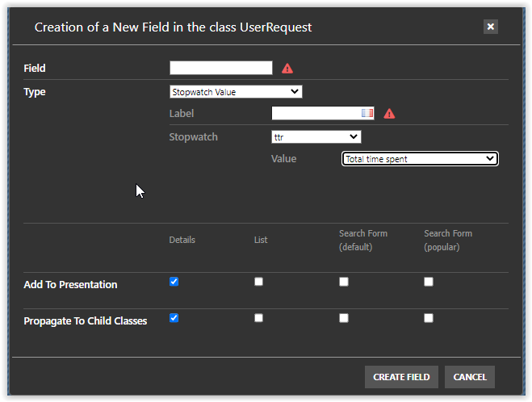Click the warning icon beside Label input
This screenshot has width=532, height=402.
click(389, 114)
